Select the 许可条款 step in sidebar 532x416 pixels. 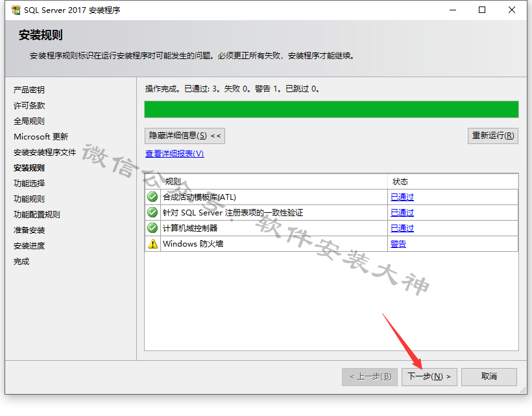(29, 106)
